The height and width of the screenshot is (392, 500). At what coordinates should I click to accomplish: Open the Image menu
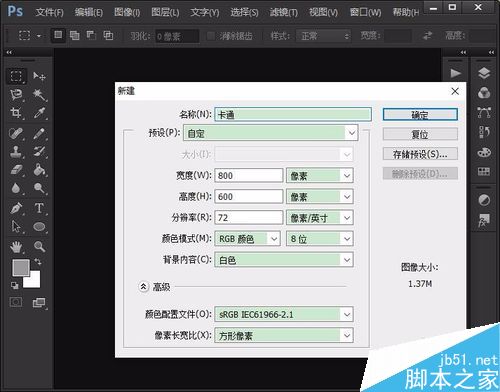pos(127,13)
